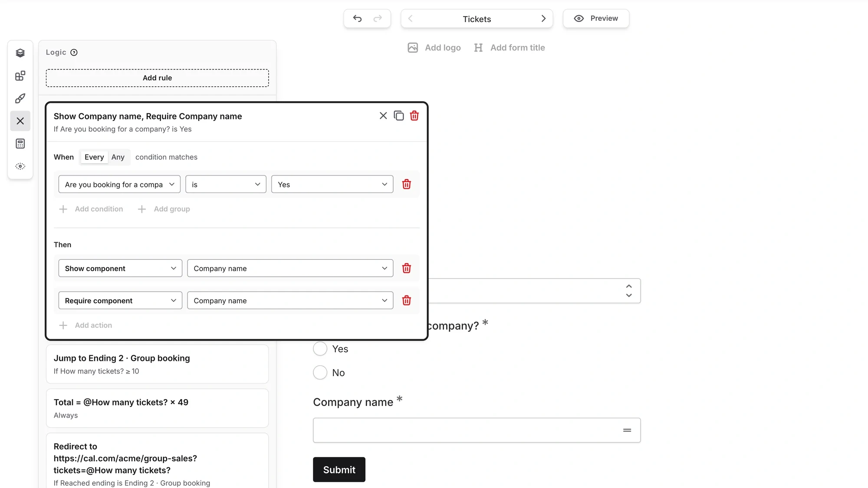Open the Show component action dropdown
The image size is (868, 488).
coord(120,269)
